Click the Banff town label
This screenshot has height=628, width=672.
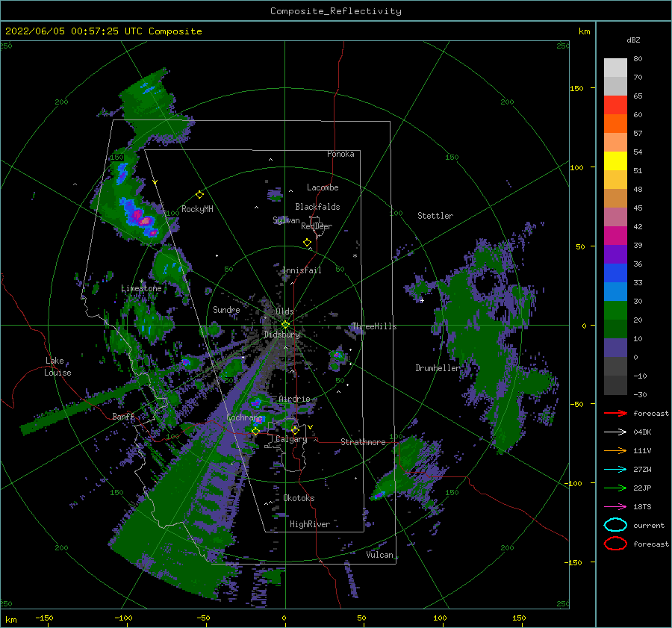pyautogui.click(x=123, y=416)
